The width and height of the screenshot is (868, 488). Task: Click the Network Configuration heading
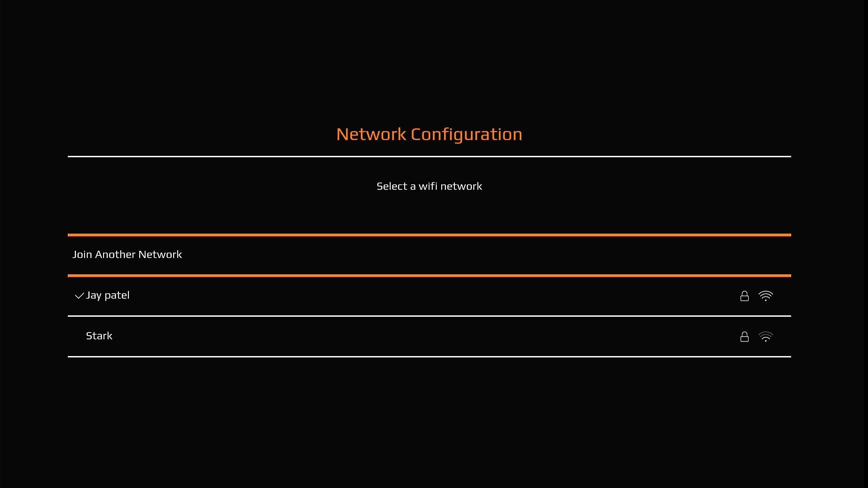[x=429, y=134]
